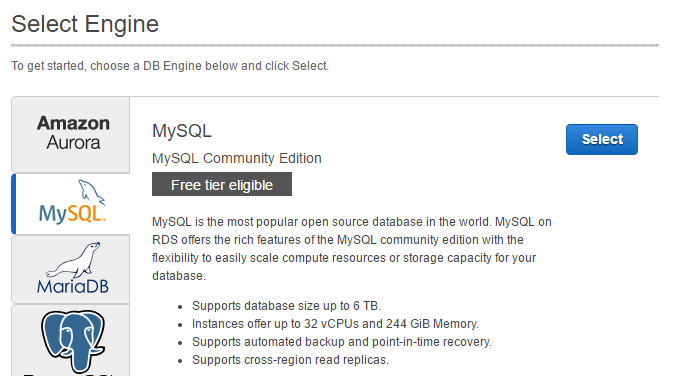
Task: Click the MySQL Community Edition subtitle
Action: [237, 158]
